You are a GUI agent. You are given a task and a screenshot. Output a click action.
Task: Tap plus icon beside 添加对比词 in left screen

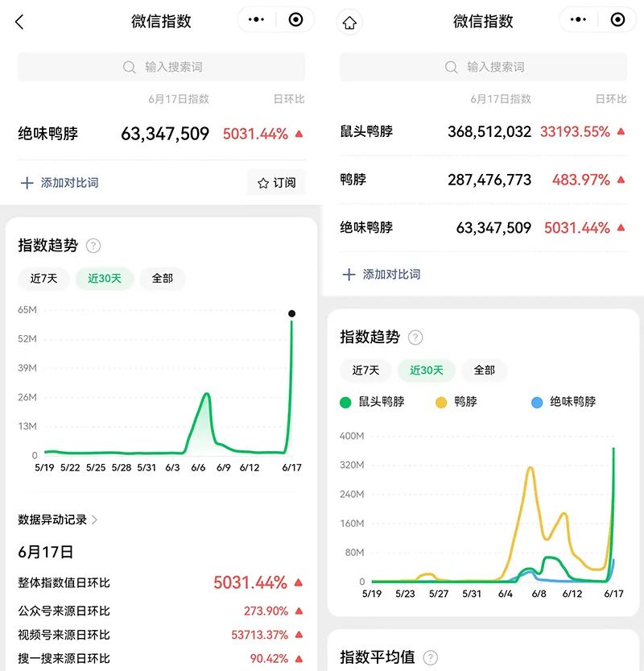pyautogui.click(x=27, y=183)
